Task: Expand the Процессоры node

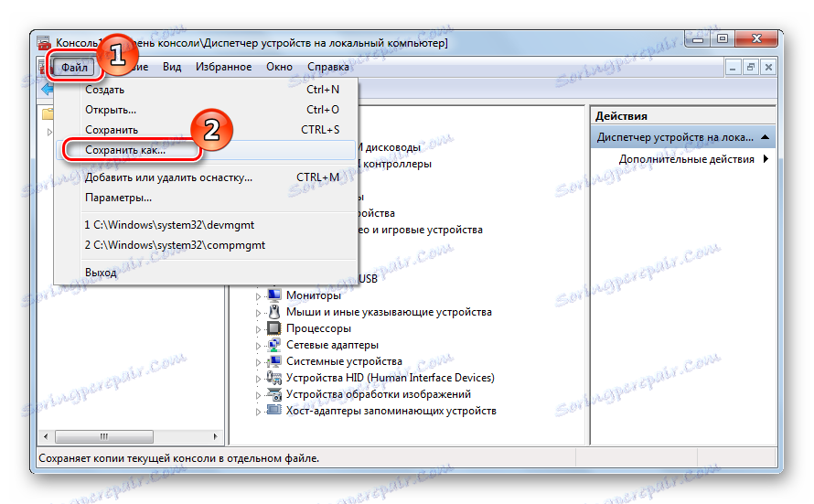Action: pos(259,329)
